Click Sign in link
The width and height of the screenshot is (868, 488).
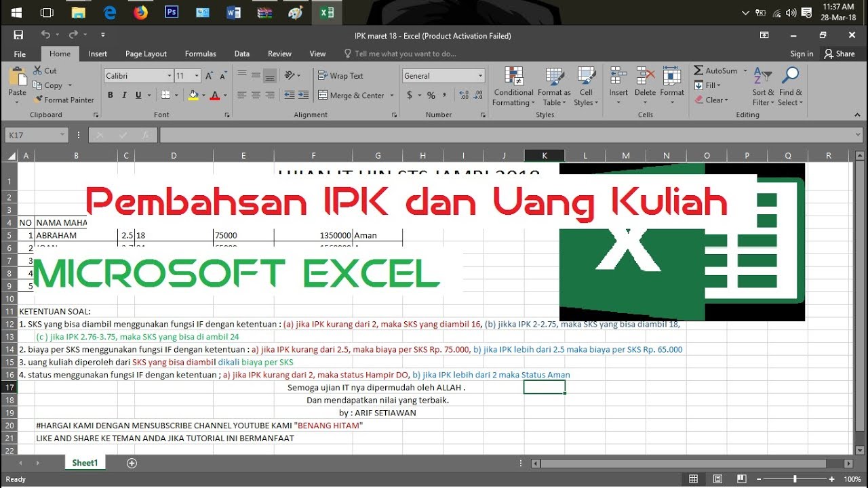[802, 54]
